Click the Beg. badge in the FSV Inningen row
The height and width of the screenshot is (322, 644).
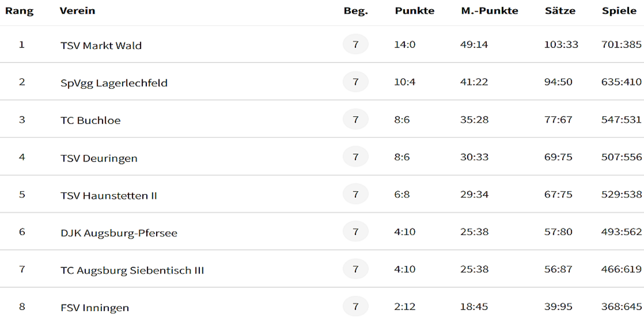[x=355, y=307]
